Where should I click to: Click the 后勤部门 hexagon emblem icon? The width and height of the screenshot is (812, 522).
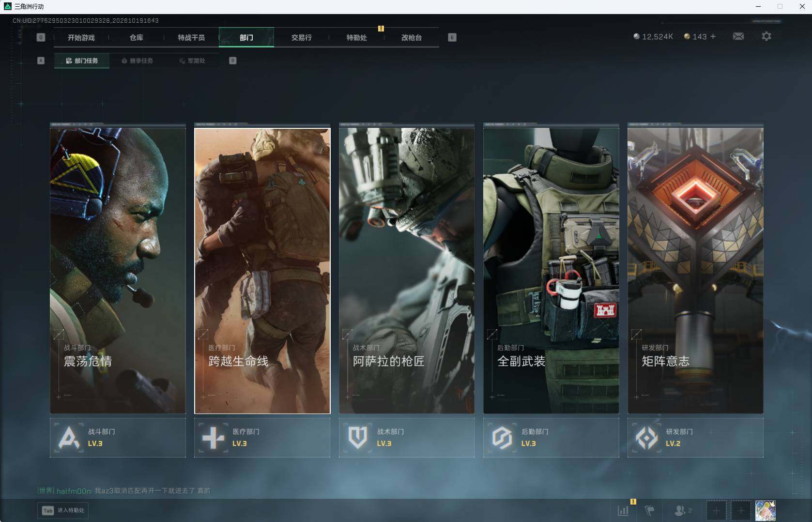pos(502,438)
